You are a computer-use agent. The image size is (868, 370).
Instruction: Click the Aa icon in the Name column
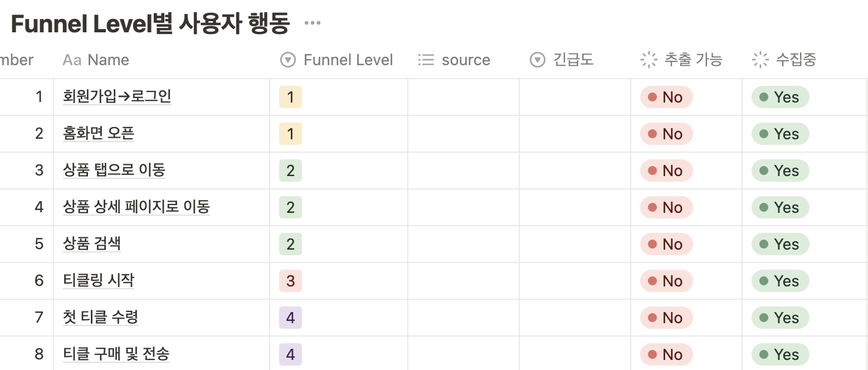pyautogui.click(x=72, y=60)
